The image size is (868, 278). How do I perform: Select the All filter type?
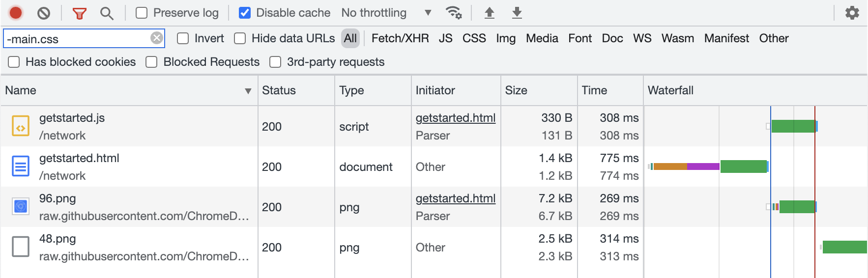tap(350, 38)
